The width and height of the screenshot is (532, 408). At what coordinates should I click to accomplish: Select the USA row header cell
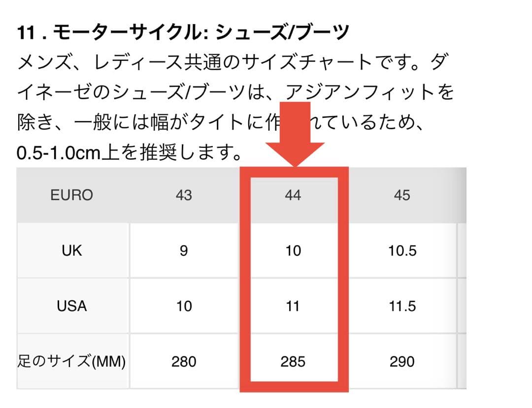(72, 306)
